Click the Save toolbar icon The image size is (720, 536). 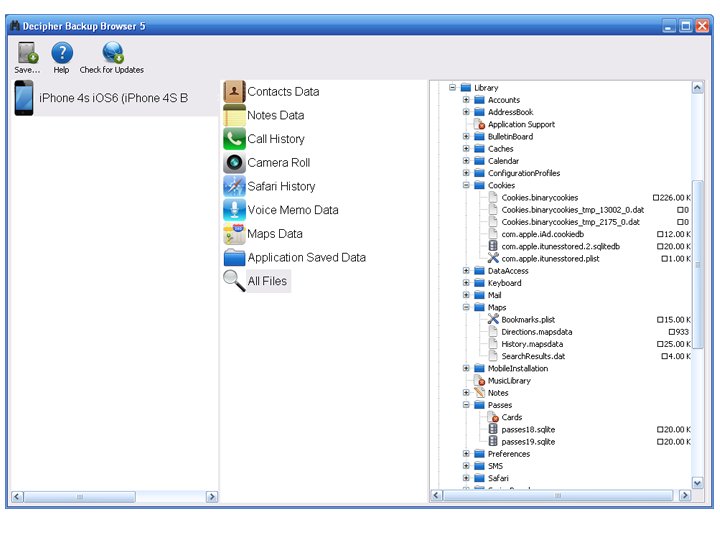click(27, 53)
